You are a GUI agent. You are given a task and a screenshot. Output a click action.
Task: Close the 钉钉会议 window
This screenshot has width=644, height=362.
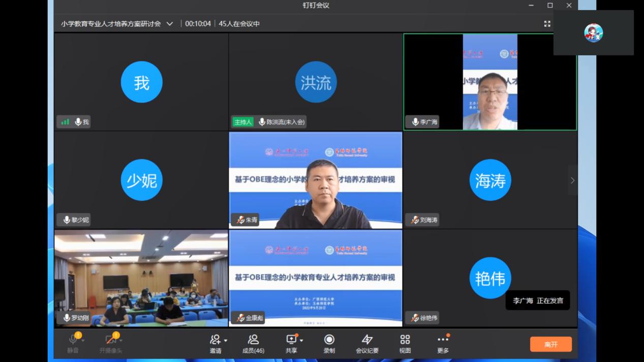[x=569, y=6]
